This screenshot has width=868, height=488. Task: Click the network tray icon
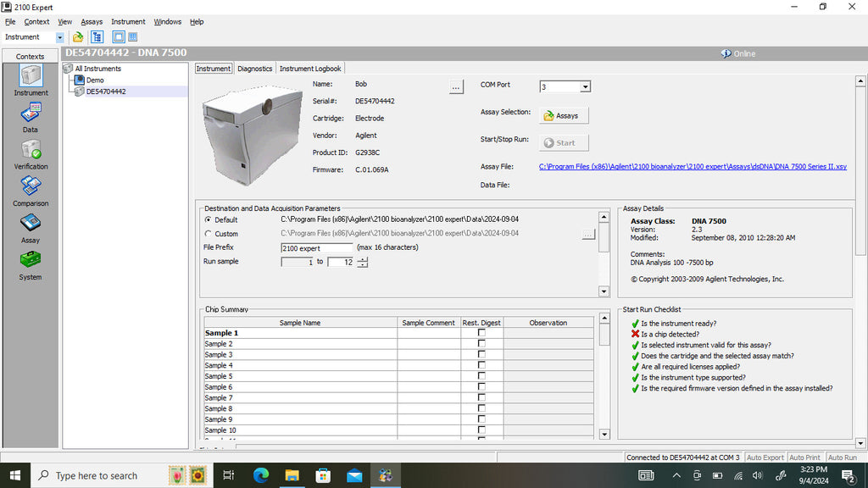click(738, 475)
